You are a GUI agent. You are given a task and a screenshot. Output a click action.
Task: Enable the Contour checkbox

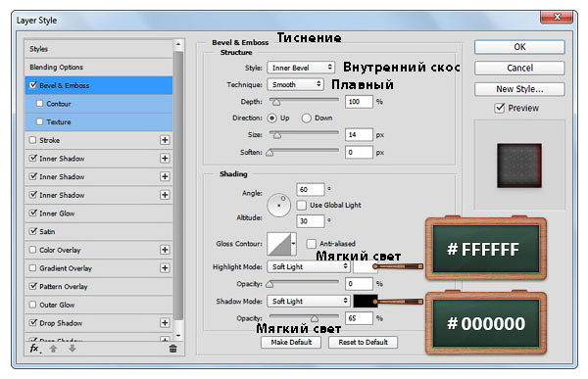40,104
